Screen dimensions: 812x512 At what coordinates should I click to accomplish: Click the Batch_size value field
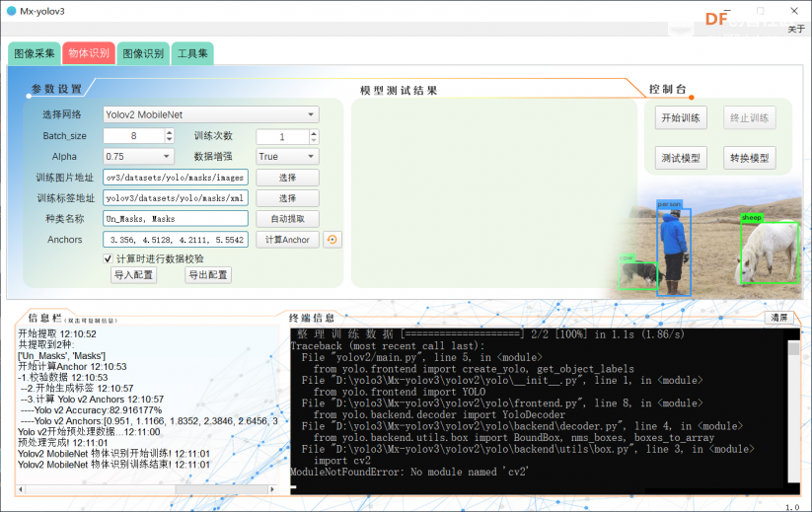pyautogui.click(x=133, y=135)
